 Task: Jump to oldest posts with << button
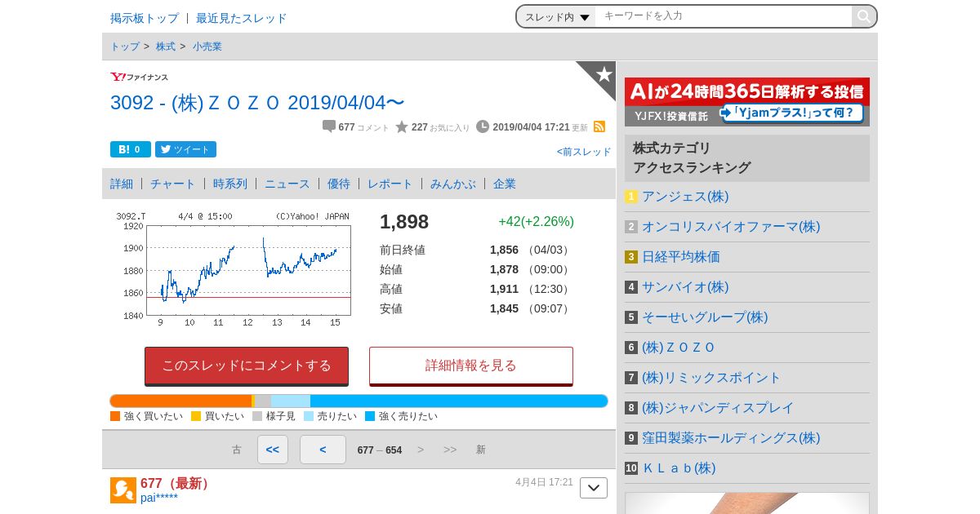point(273,450)
